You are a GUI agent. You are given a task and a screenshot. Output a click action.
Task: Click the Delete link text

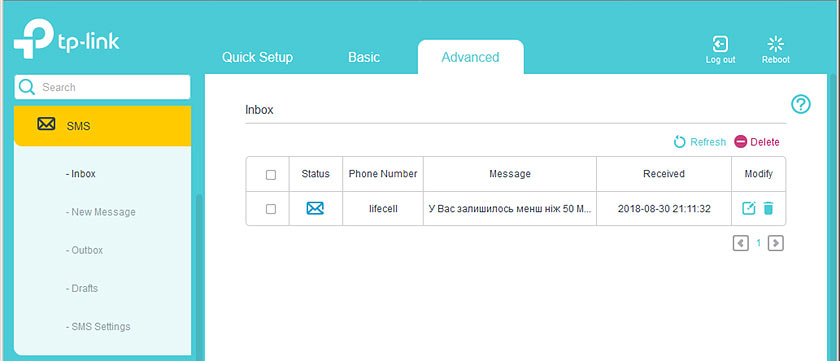click(x=764, y=142)
